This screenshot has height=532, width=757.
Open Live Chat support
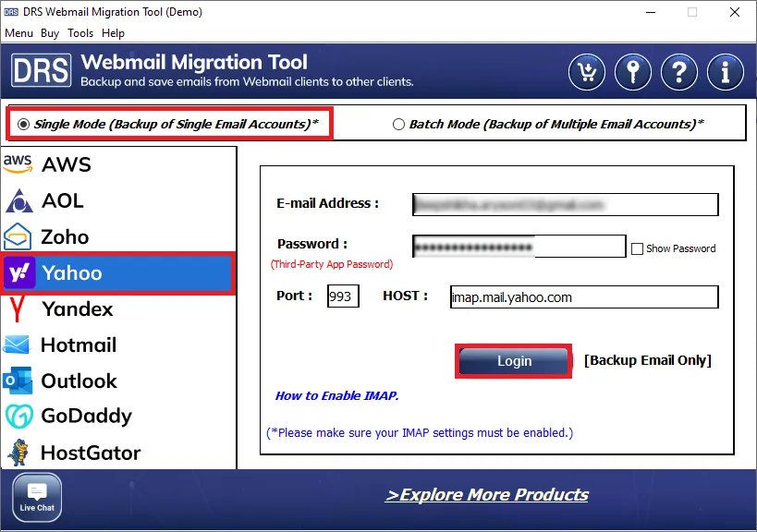tap(37, 497)
